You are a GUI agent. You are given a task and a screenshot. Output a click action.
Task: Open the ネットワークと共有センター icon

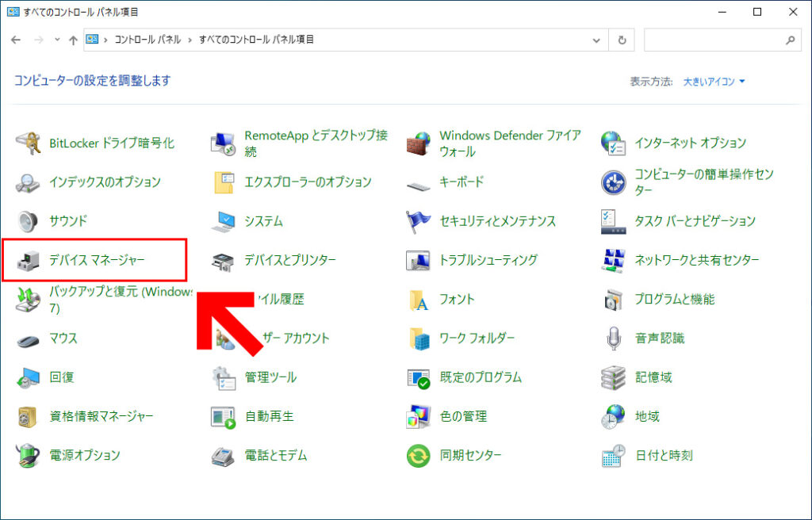(x=614, y=261)
